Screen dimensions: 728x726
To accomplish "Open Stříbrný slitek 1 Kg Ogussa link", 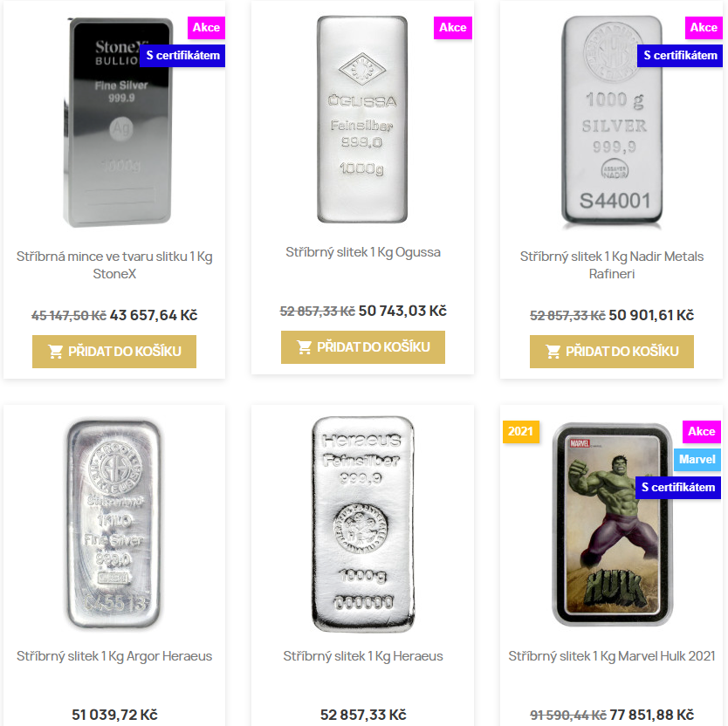I will [363, 252].
